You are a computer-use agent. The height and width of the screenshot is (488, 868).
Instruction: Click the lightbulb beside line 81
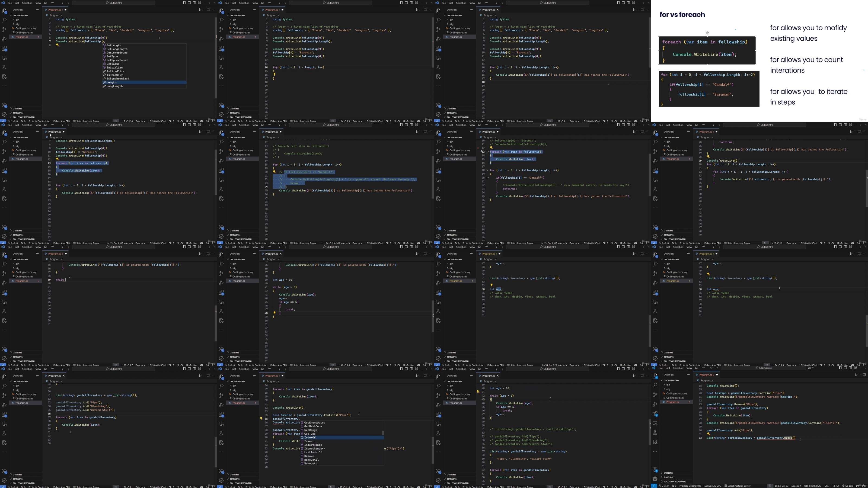(708, 434)
